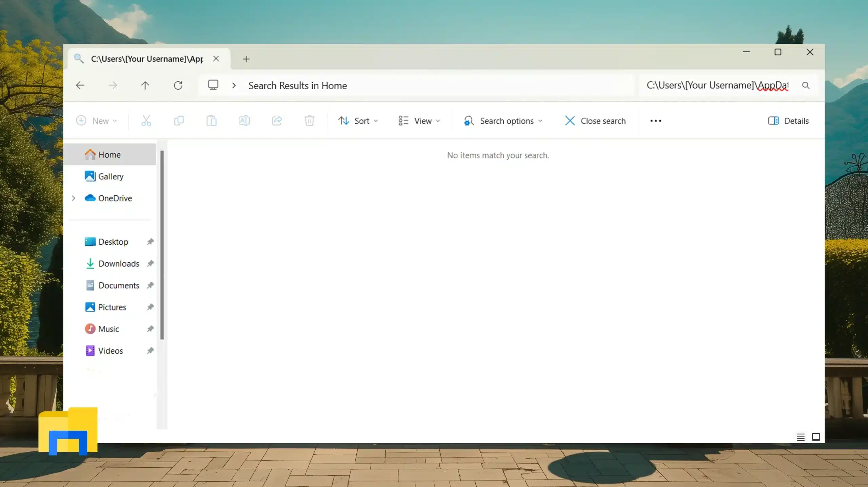This screenshot has height=487, width=868.
Task: Run search with the magnifier icon
Action: click(806, 86)
